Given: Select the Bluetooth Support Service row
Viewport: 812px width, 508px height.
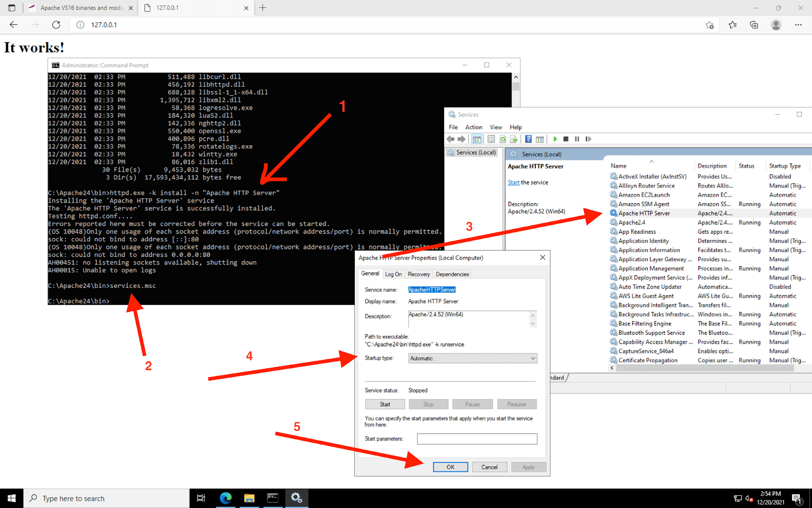Looking at the screenshot, I should (709, 333).
